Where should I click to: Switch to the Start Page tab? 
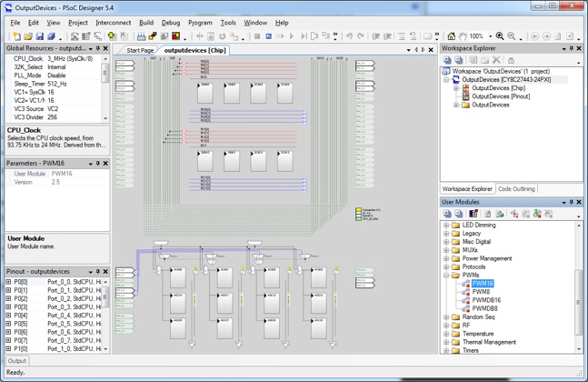pos(139,50)
